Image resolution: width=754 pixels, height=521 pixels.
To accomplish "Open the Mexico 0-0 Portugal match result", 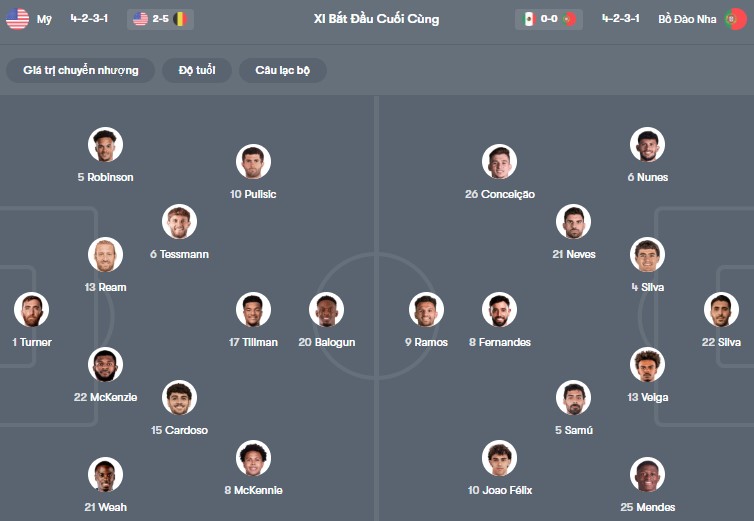I will [549, 19].
